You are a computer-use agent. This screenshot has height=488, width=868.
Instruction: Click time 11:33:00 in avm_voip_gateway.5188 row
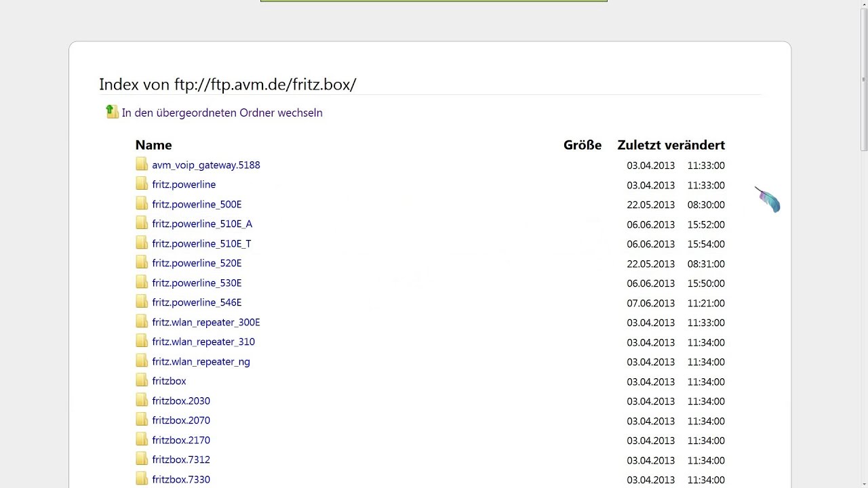pyautogui.click(x=706, y=165)
